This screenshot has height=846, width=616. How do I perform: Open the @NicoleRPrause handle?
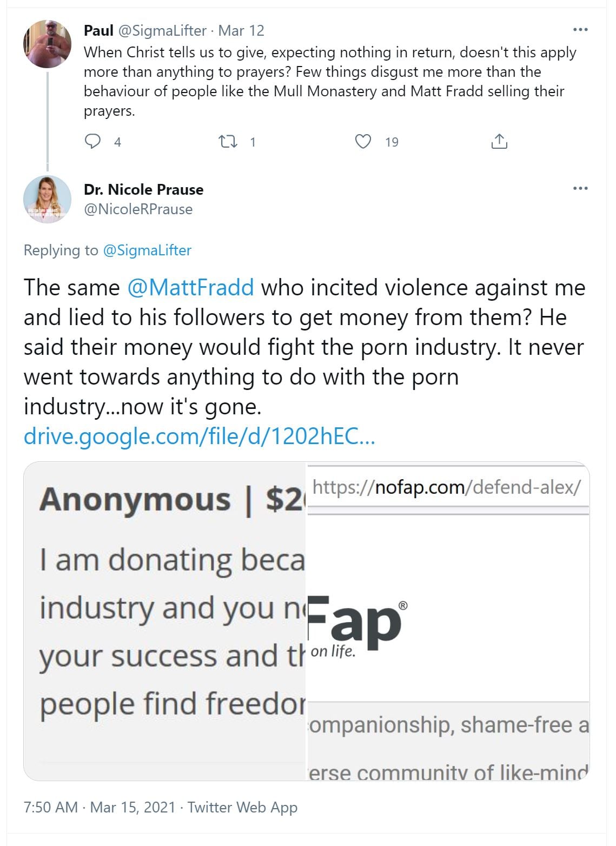point(138,209)
